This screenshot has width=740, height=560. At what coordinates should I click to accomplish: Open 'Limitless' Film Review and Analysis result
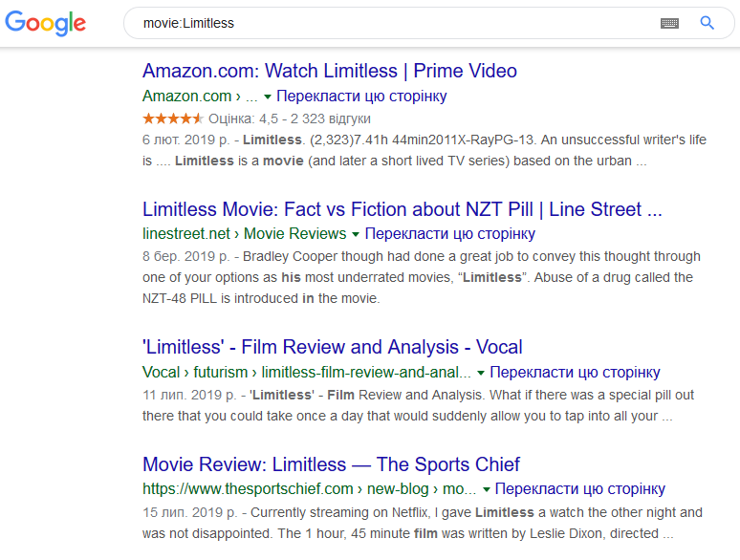pos(333,347)
